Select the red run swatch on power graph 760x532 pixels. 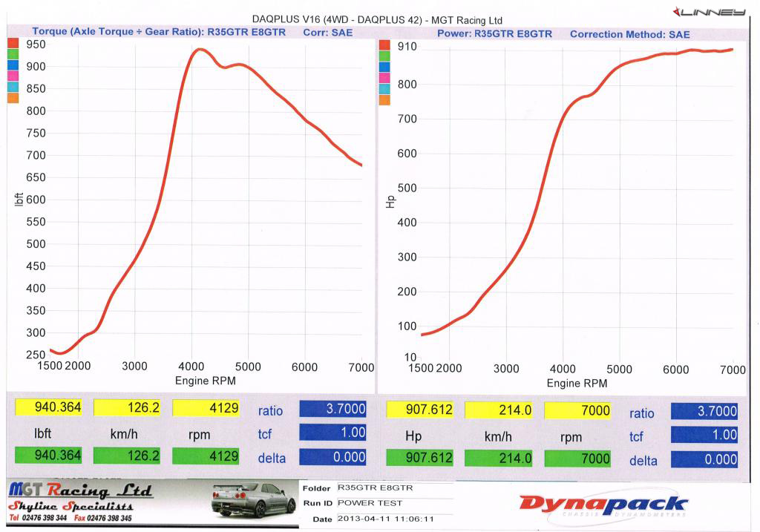coord(384,45)
